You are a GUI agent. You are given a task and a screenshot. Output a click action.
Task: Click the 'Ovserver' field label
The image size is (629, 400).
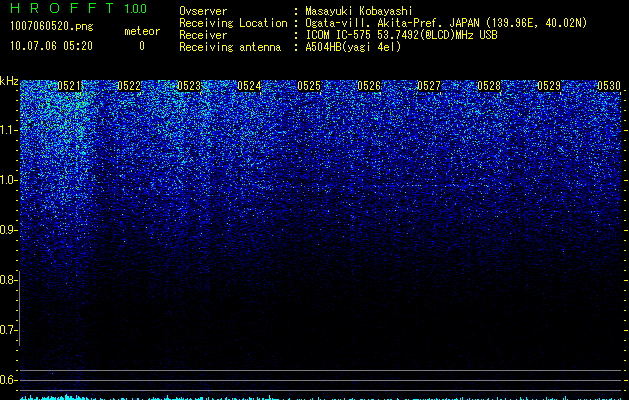point(203,11)
